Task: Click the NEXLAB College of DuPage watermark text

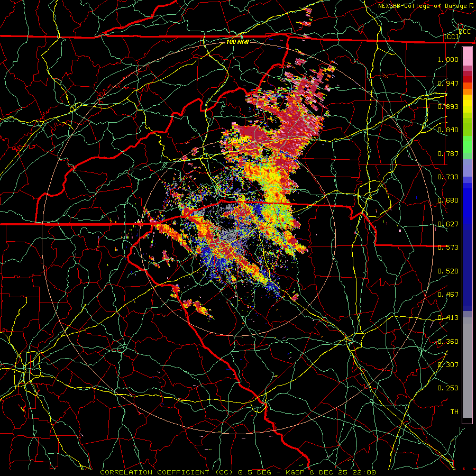Action: [x=426, y=6]
